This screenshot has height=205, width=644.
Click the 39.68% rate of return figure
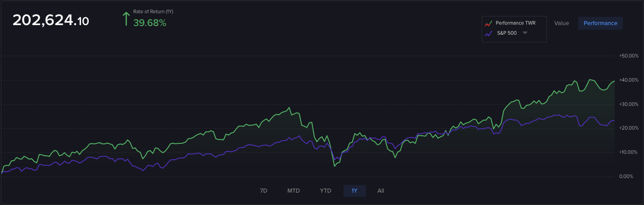click(150, 23)
